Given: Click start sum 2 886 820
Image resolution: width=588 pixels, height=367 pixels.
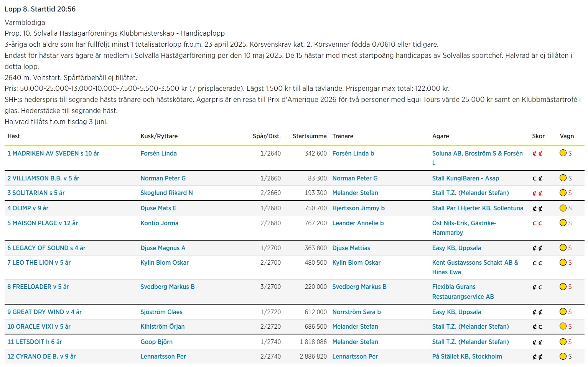Looking at the screenshot, I should [313, 356].
